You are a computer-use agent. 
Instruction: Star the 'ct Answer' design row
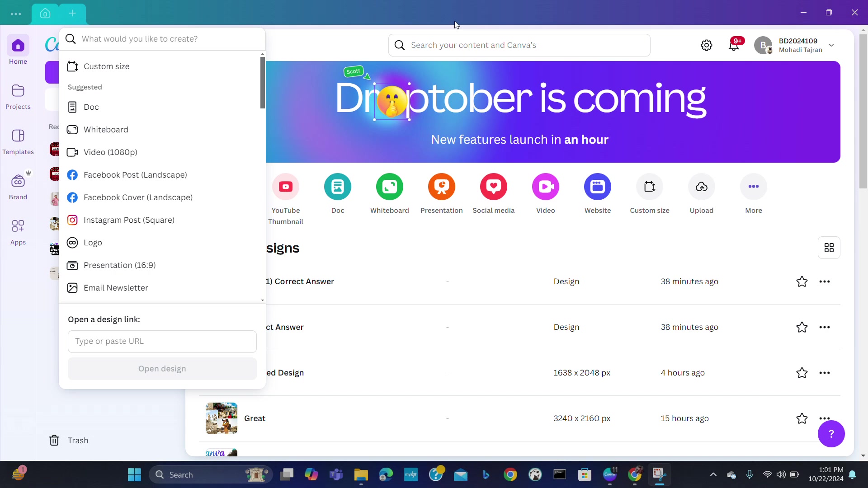click(802, 327)
